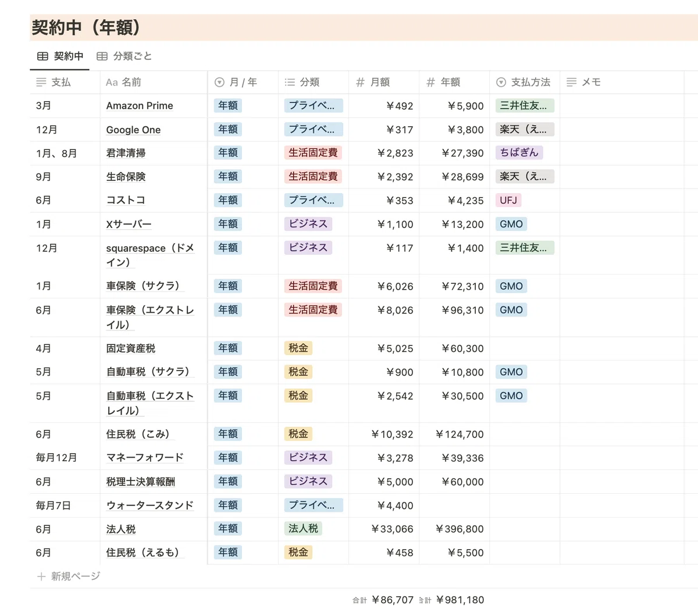Open the 税理士決算報酬 row page
Screen dimensions: 698x616
(140, 482)
